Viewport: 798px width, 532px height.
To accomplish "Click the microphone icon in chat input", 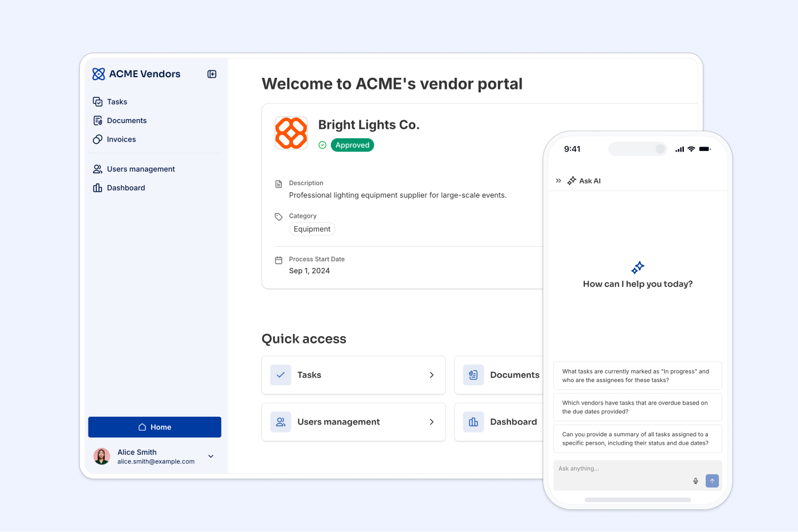I will click(x=696, y=481).
